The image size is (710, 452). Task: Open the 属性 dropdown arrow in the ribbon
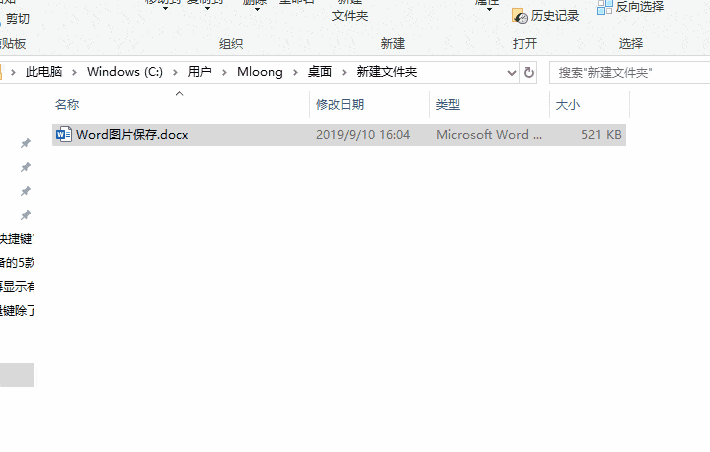pyautogui.click(x=489, y=9)
